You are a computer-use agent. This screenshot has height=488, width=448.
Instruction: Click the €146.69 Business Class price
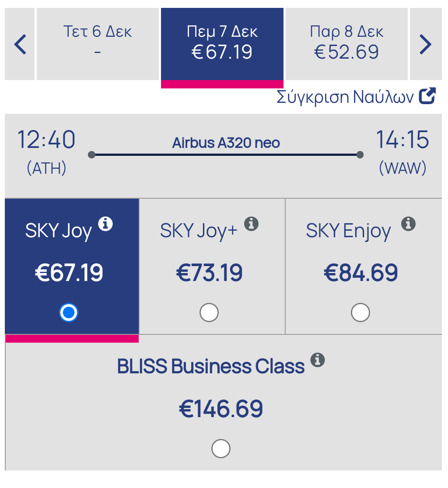pyautogui.click(x=221, y=409)
